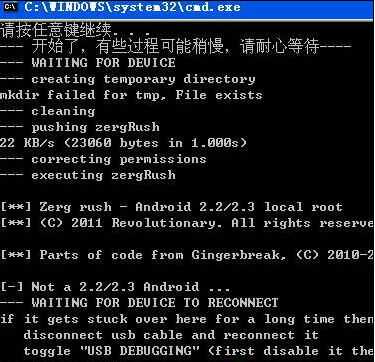This screenshot has width=375, height=362.
Task: Click the cmd.exe window title text
Action: pos(132,7)
